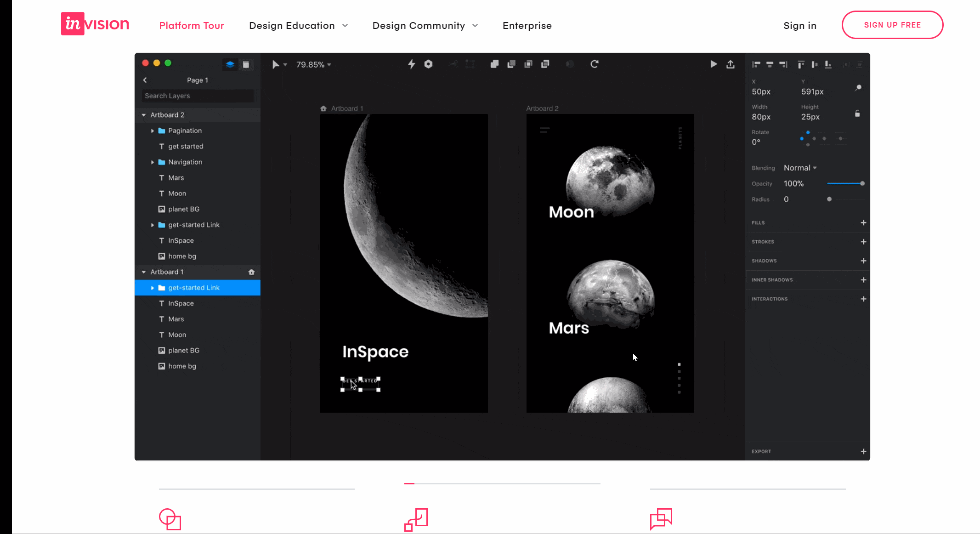Click the Moon layer in Artboard 1

[177, 334]
